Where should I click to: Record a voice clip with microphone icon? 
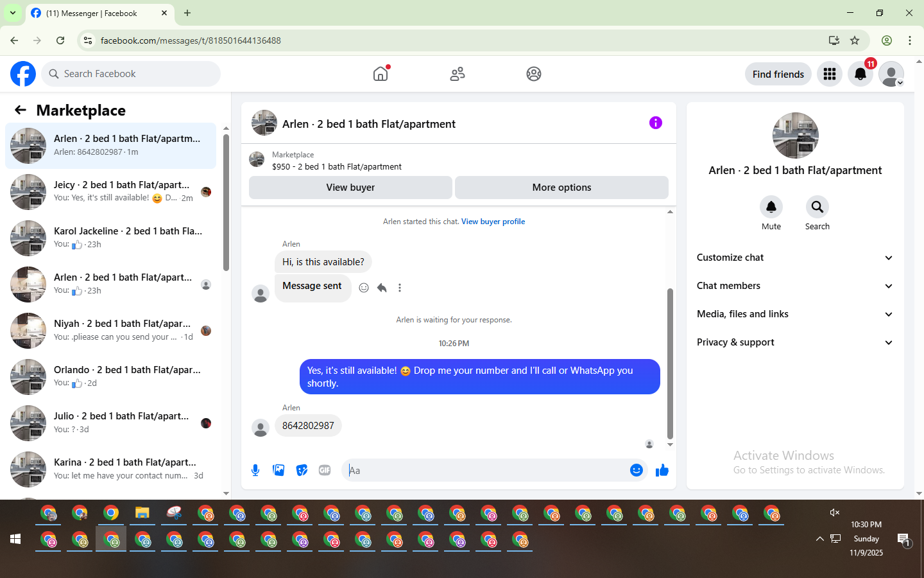coord(255,470)
